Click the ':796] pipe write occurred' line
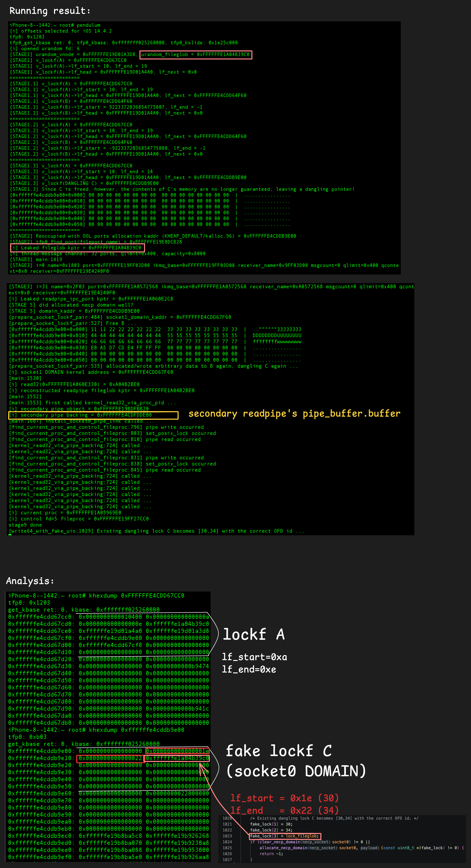 tap(106, 427)
